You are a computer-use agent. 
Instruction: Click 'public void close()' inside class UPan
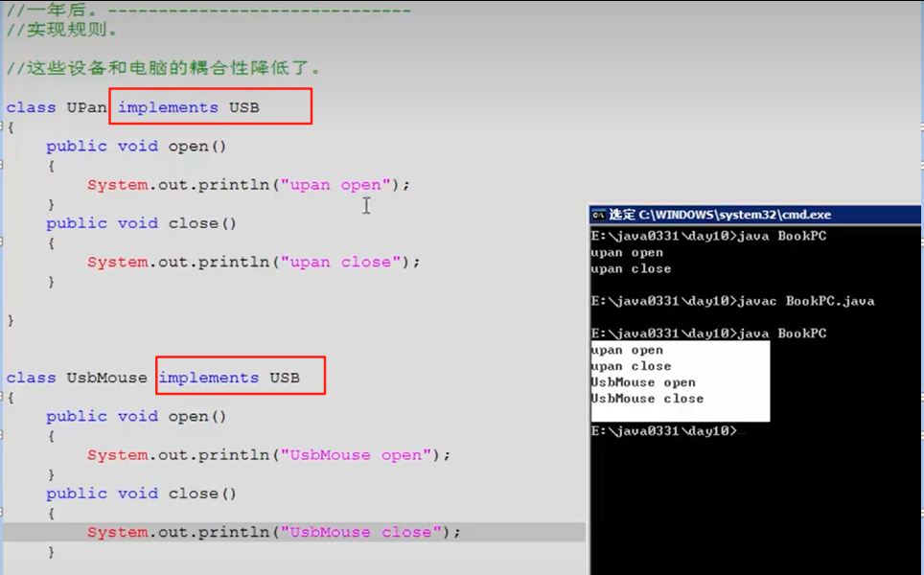click(142, 224)
